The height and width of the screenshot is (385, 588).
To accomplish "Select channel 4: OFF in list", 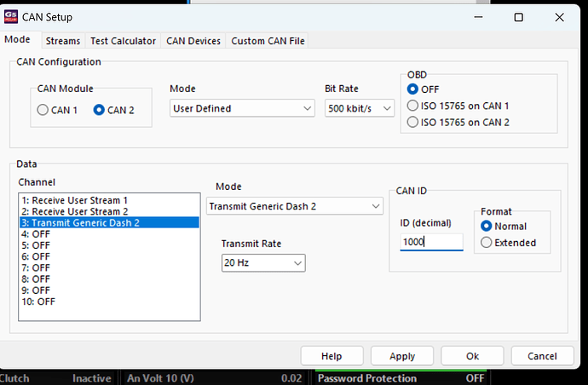I will tap(36, 233).
